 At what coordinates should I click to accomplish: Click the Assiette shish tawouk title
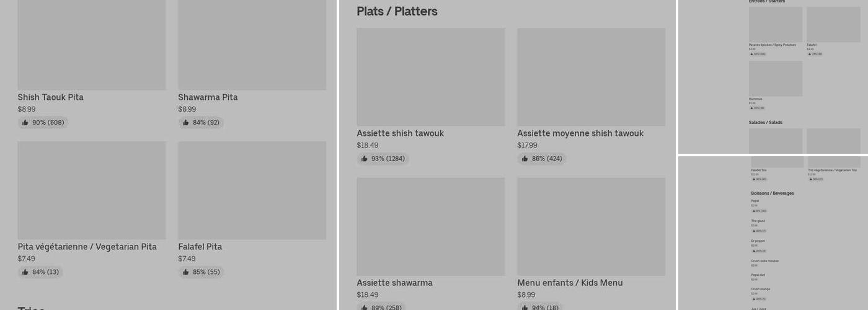pyautogui.click(x=400, y=133)
